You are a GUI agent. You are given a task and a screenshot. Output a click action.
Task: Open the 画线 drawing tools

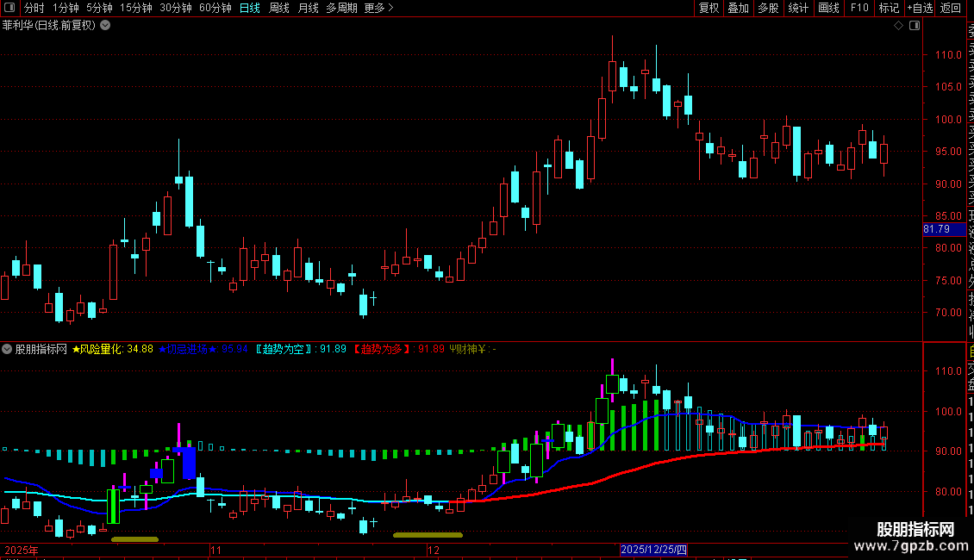828,8
